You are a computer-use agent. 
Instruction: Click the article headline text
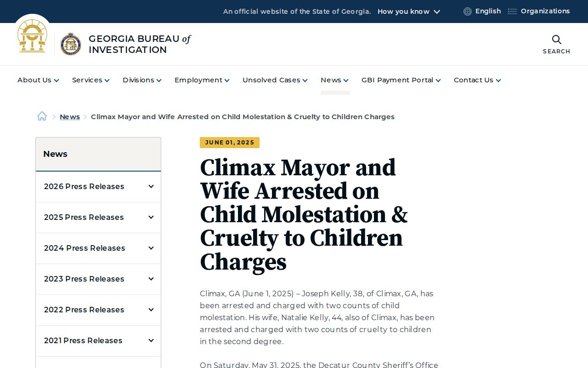click(x=304, y=215)
